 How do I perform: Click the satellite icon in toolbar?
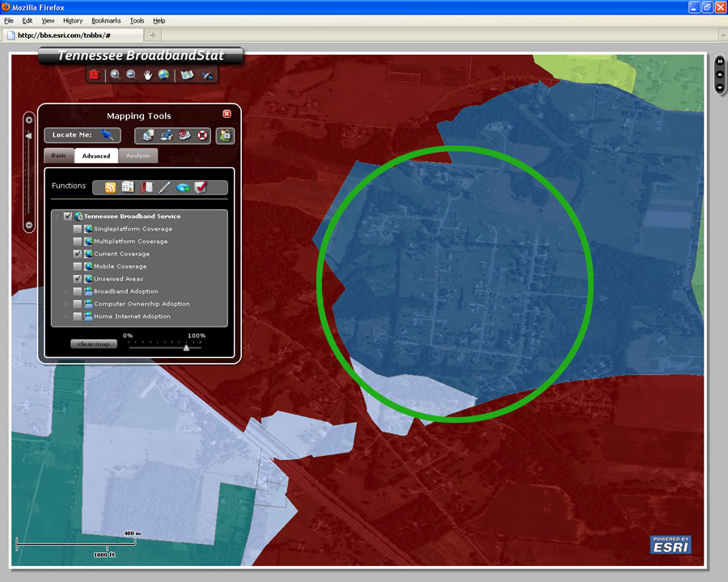207,75
